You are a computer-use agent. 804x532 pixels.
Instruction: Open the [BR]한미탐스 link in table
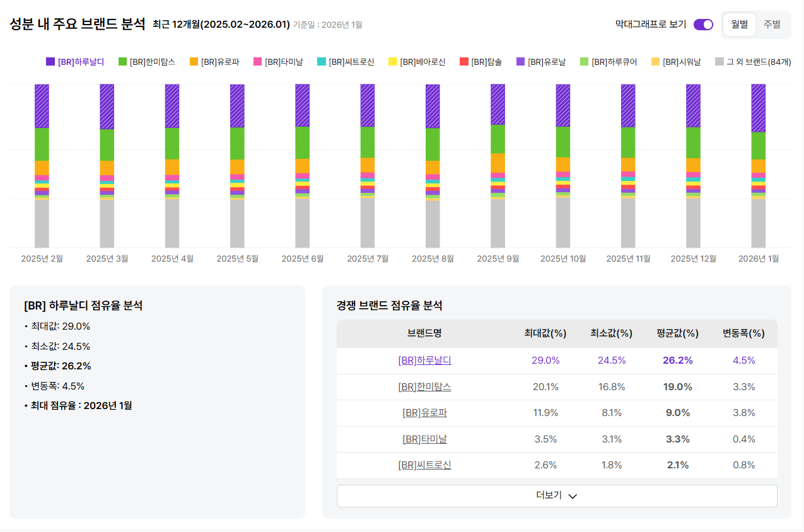click(424, 387)
